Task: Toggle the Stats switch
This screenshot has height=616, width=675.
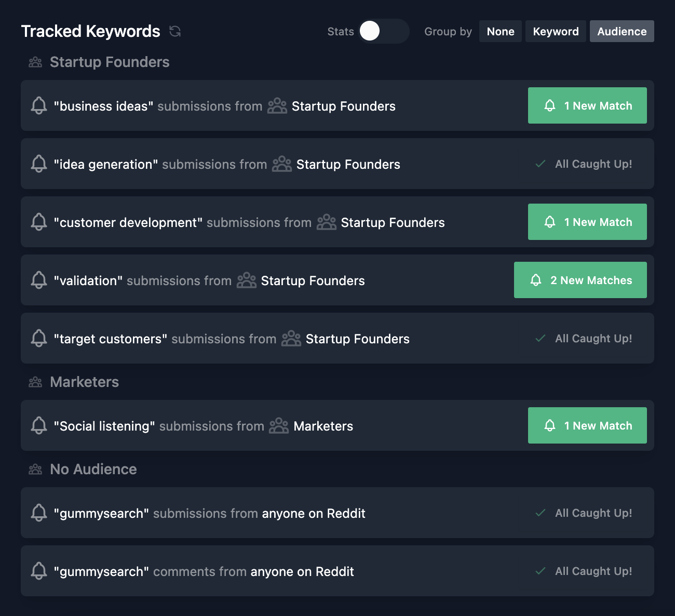Action: click(x=383, y=31)
